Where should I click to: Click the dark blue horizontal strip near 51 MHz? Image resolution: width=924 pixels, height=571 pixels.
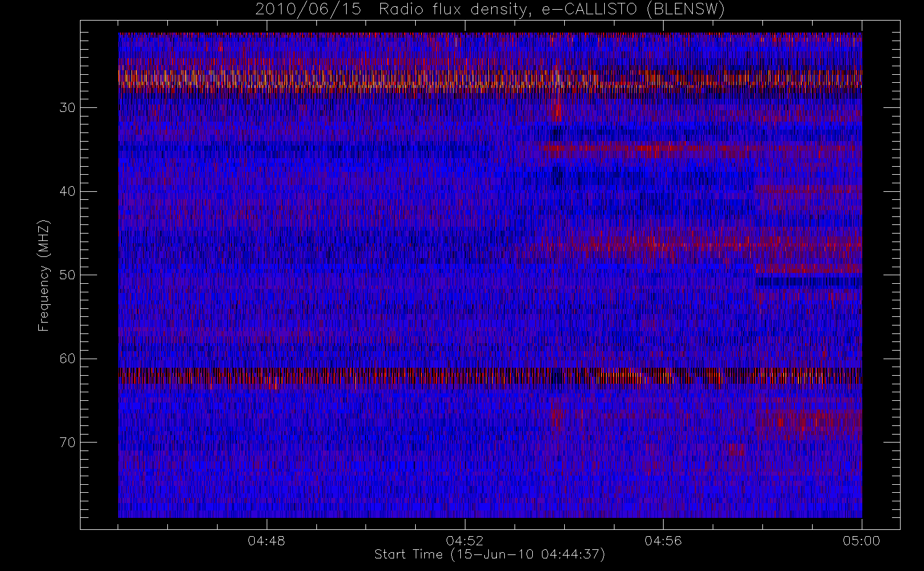(808, 282)
